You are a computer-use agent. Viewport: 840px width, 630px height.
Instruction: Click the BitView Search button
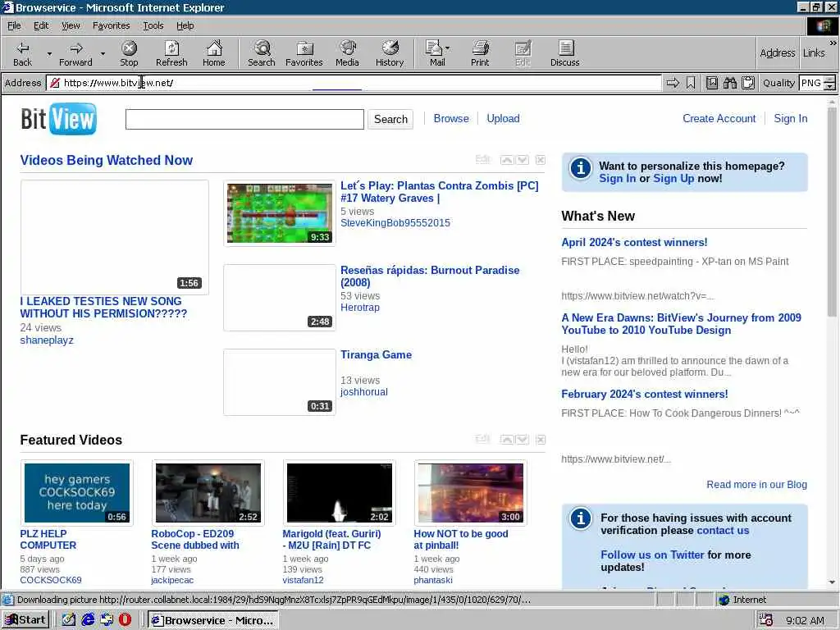click(x=390, y=119)
